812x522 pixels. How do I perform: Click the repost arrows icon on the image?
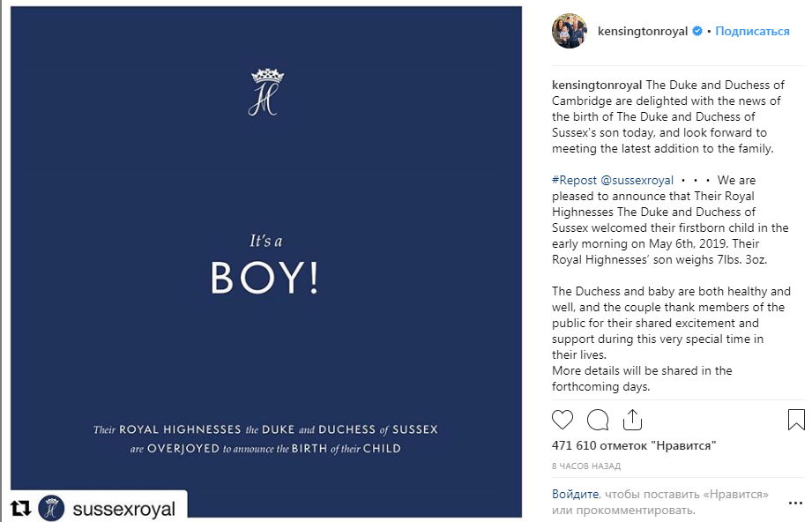pos(20,509)
